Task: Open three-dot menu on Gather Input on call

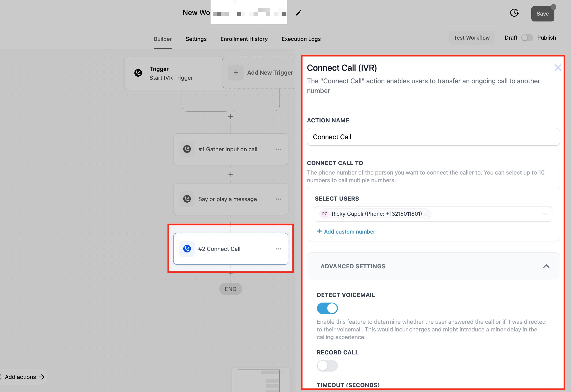Action: [278, 149]
